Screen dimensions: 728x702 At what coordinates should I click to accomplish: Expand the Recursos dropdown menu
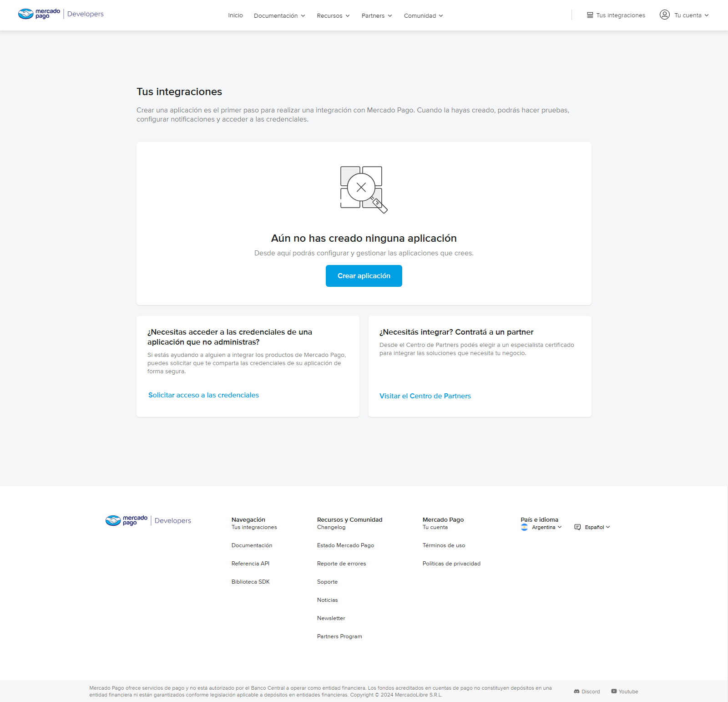(x=333, y=15)
